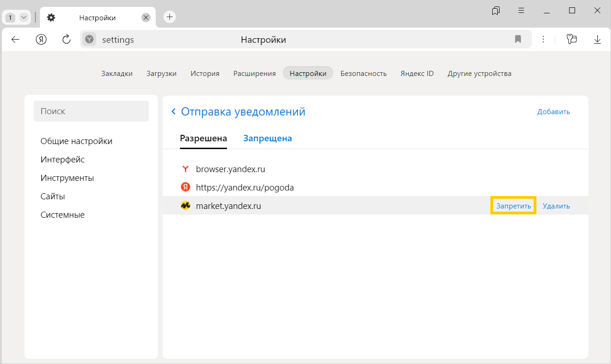Switch to the Запрещена tab
611x364 pixels.
(x=268, y=139)
